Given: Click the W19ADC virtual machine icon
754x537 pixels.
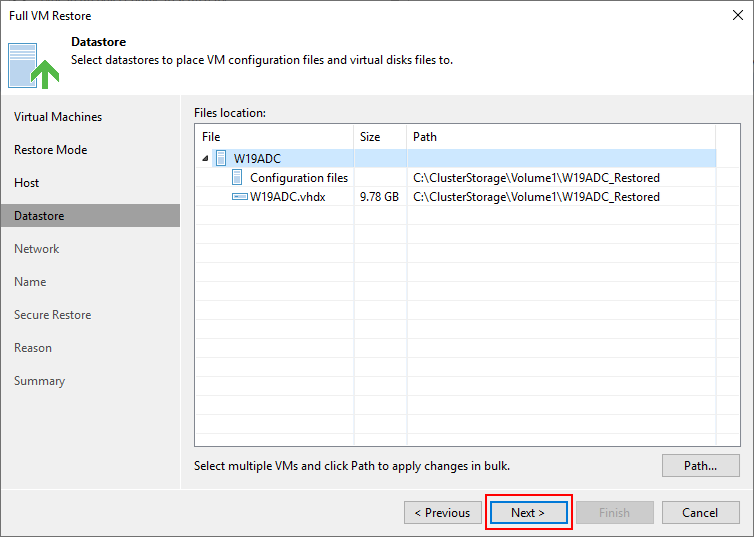Looking at the screenshot, I should coord(221,158).
